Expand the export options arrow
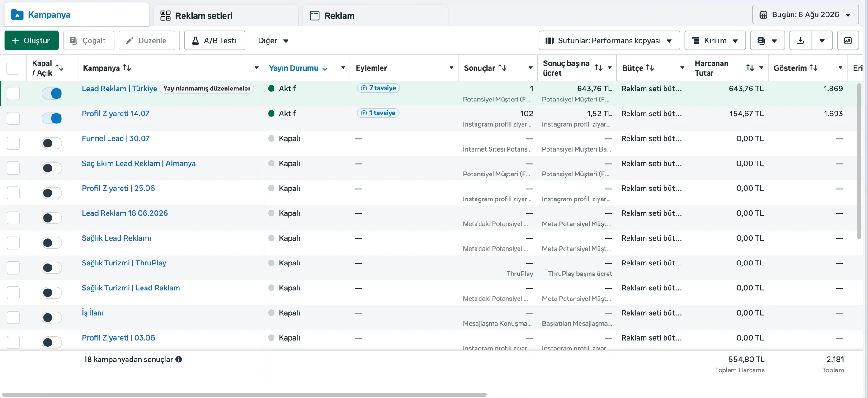The width and height of the screenshot is (868, 398). (x=822, y=41)
